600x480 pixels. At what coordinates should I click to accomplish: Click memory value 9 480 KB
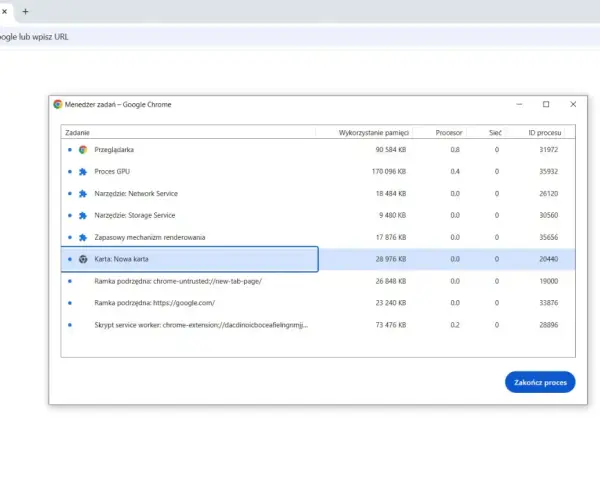[393, 216]
